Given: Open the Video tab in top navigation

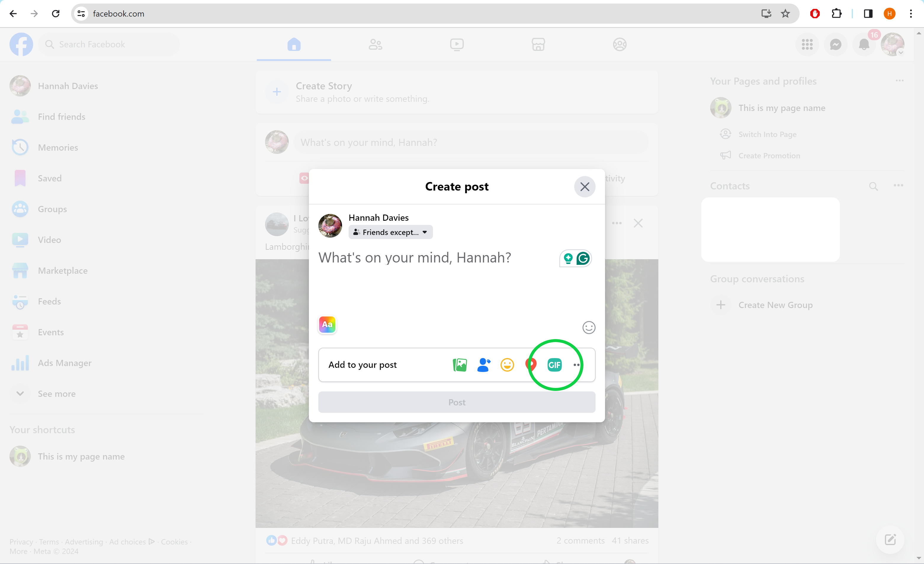Looking at the screenshot, I should click(x=457, y=44).
